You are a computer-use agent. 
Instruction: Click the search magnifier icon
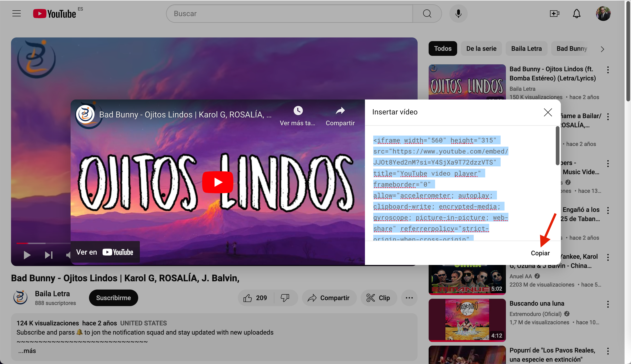click(x=427, y=14)
